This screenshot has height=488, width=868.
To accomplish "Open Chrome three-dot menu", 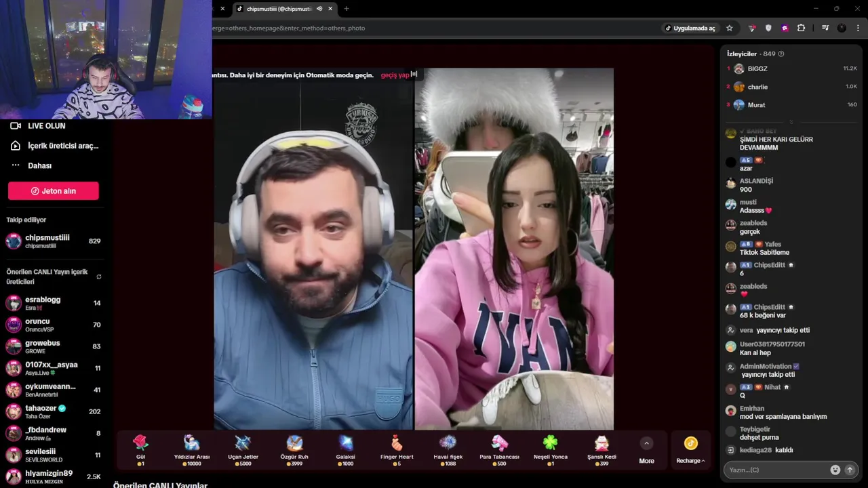I will coord(858,28).
